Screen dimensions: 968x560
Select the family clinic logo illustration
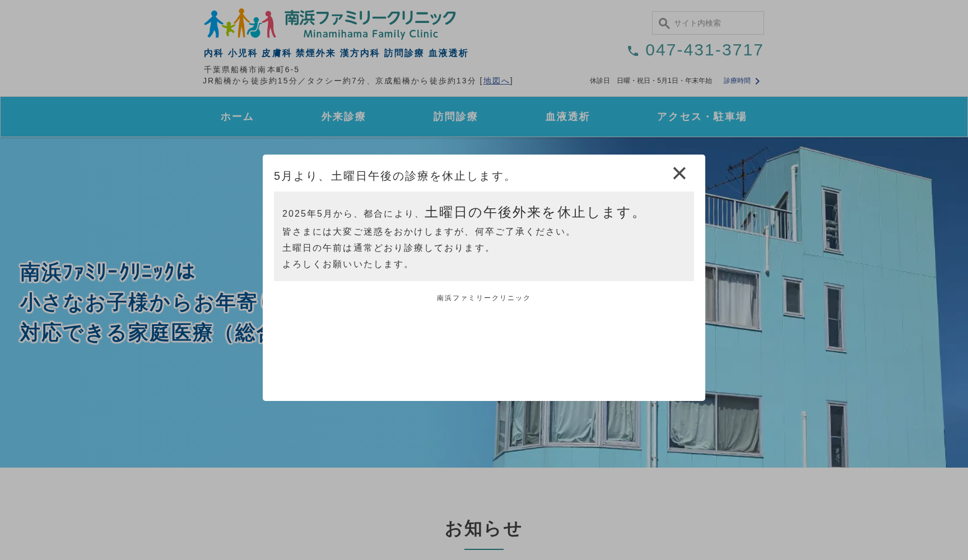point(240,22)
